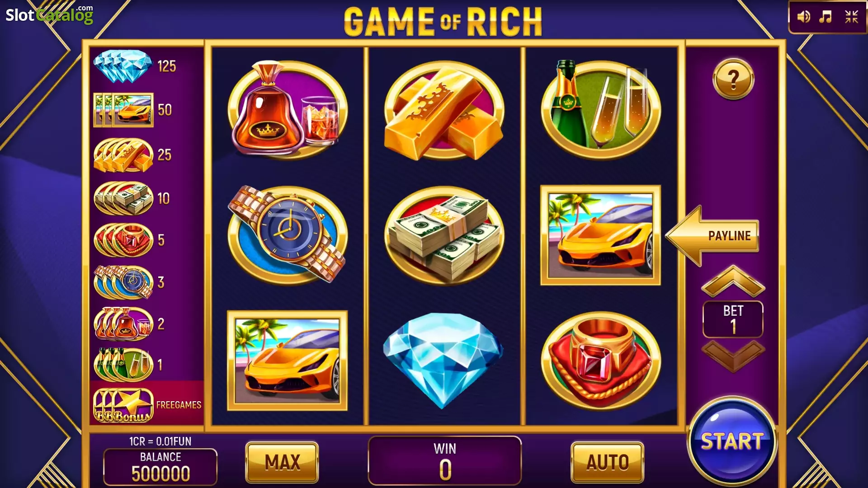Select the sports car 50 paytable entry
The width and height of the screenshot is (868, 488).
133,110
